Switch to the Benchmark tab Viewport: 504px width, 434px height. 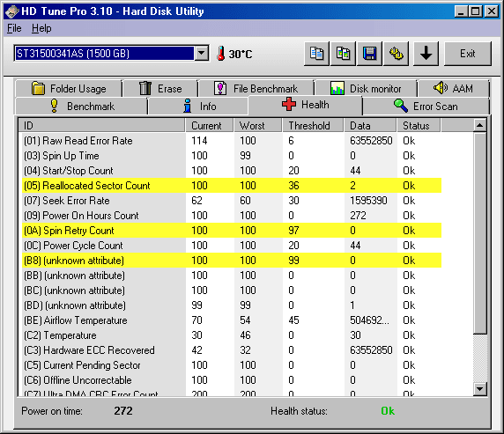(82, 107)
